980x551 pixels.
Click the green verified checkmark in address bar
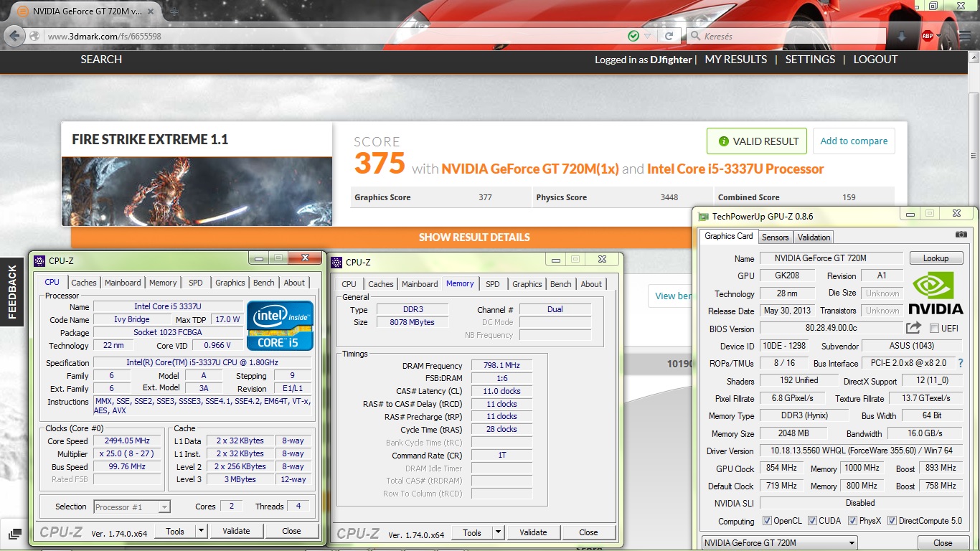click(633, 36)
